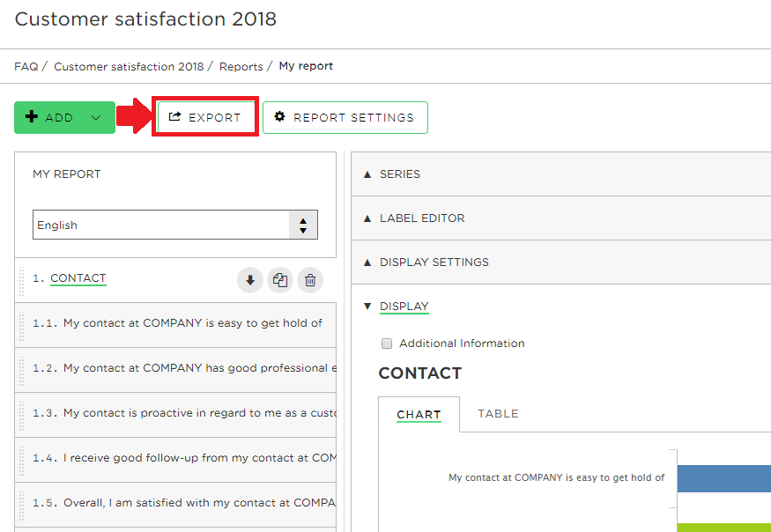
Task: Click the drag handle of item 1.2
Action: point(21,371)
